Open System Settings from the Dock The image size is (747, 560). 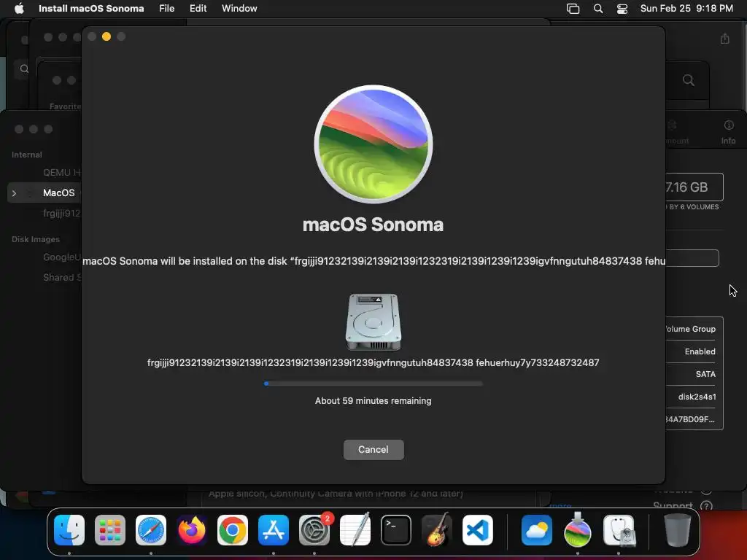(x=314, y=530)
